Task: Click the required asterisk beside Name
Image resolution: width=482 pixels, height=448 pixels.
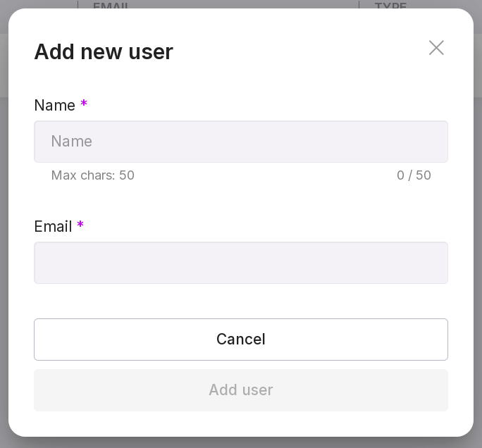Action: [84, 105]
